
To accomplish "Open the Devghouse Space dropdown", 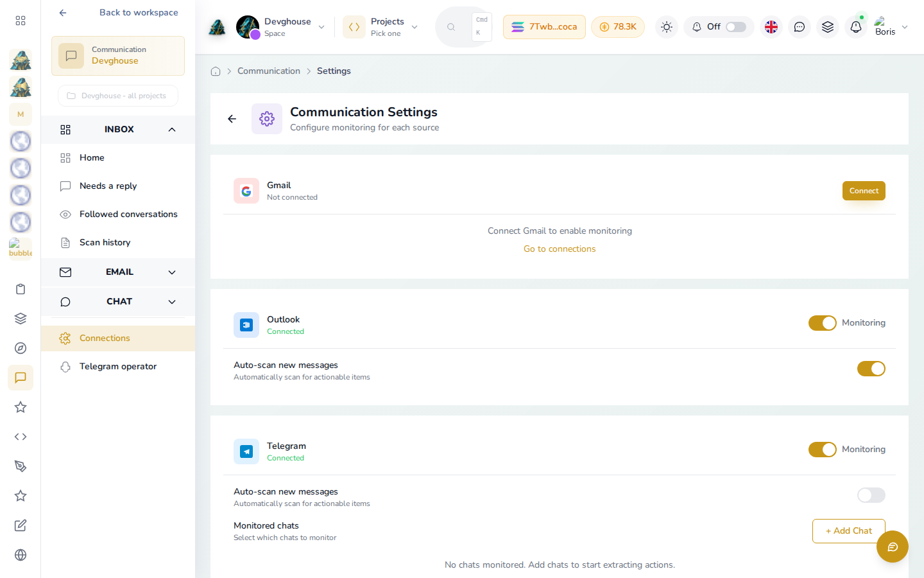I will tap(280, 27).
